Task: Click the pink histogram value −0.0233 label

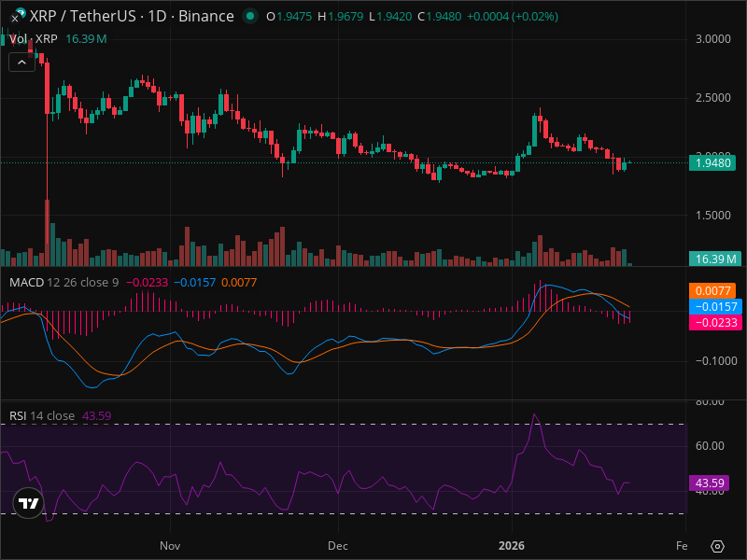Action: point(715,322)
